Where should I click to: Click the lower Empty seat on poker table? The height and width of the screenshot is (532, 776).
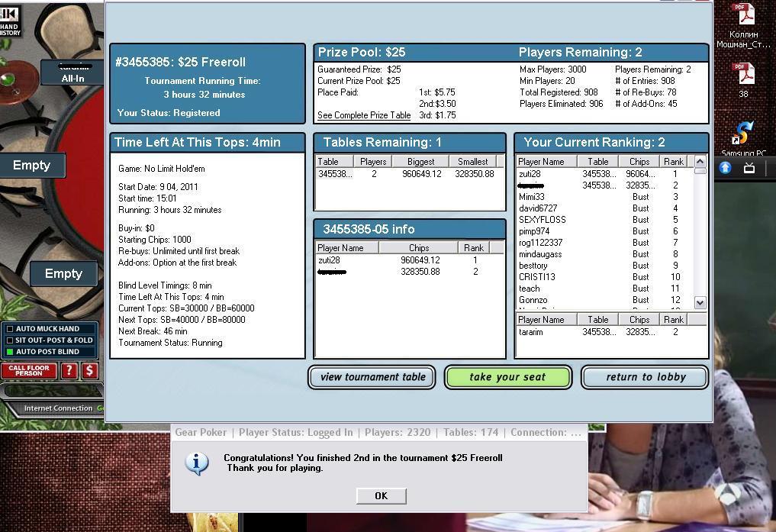(63, 274)
